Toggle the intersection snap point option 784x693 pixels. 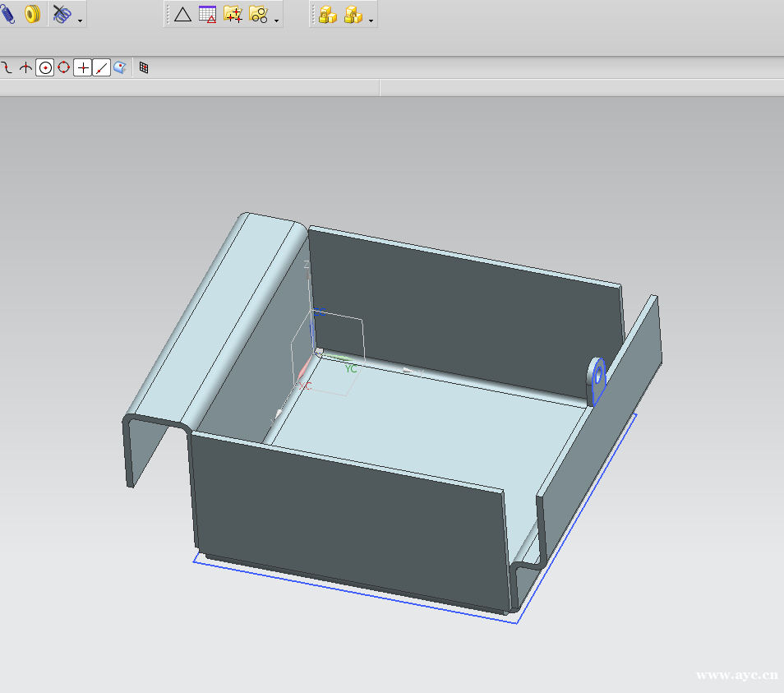(82, 68)
